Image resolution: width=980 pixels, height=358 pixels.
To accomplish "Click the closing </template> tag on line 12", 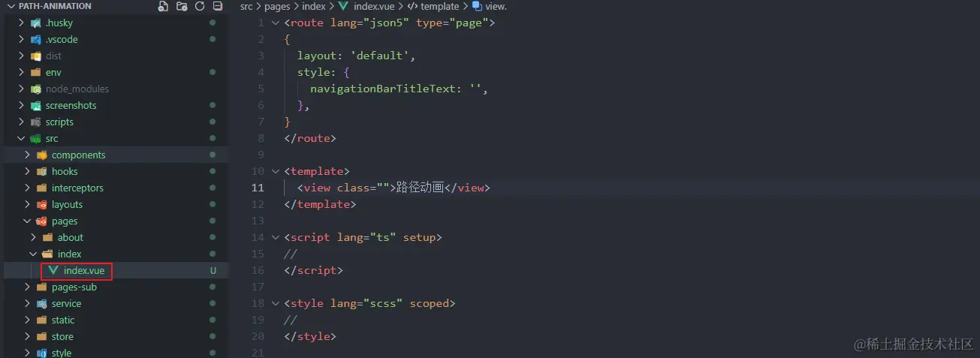I will [321, 204].
